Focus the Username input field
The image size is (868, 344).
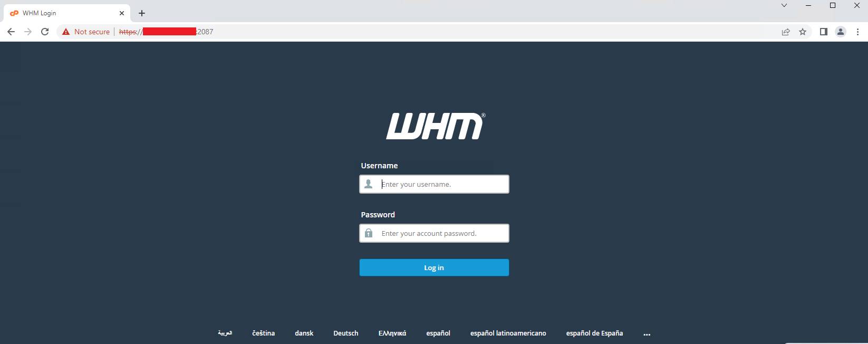click(434, 184)
